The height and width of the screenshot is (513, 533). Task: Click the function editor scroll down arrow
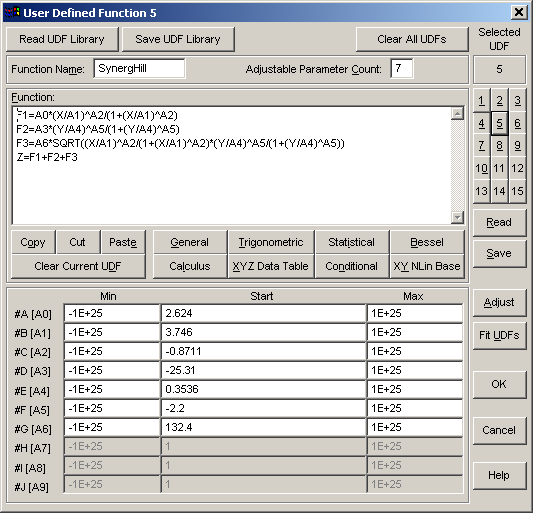click(x=458, y=217)
